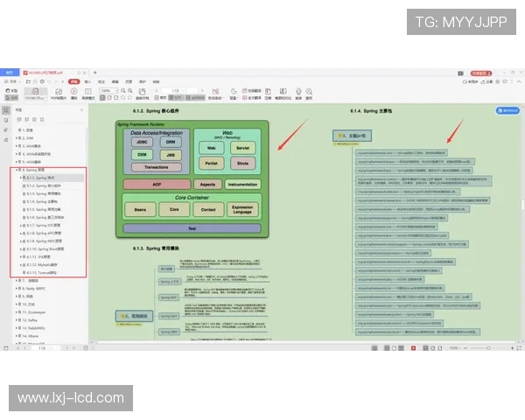Toggle double page view
This screenshot has width=525, height=420.
(x=176, y=98)
